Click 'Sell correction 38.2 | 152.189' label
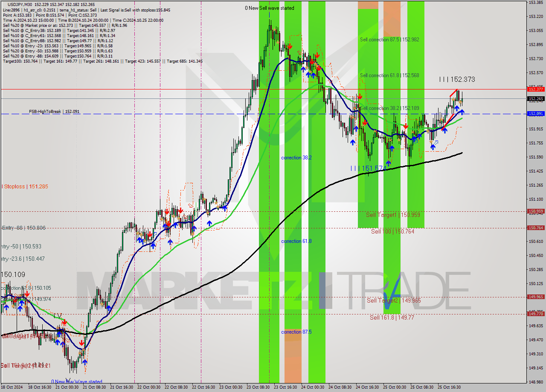546x392 pixels. 389,108
